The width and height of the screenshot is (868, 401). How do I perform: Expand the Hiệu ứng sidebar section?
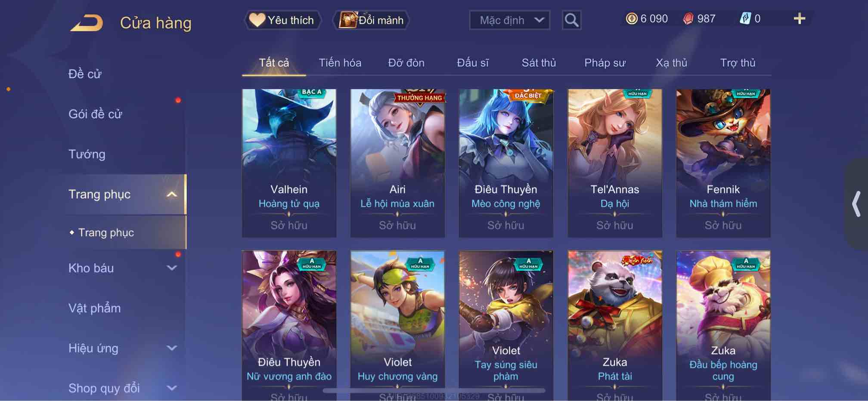171,348
